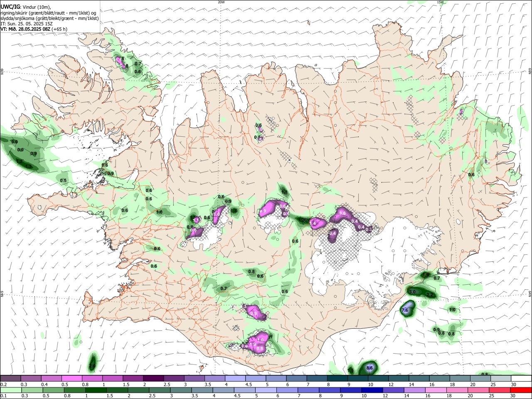
Task: Click the 1.9 rainfall value on the southeast coast
Action: click(426, 275)
